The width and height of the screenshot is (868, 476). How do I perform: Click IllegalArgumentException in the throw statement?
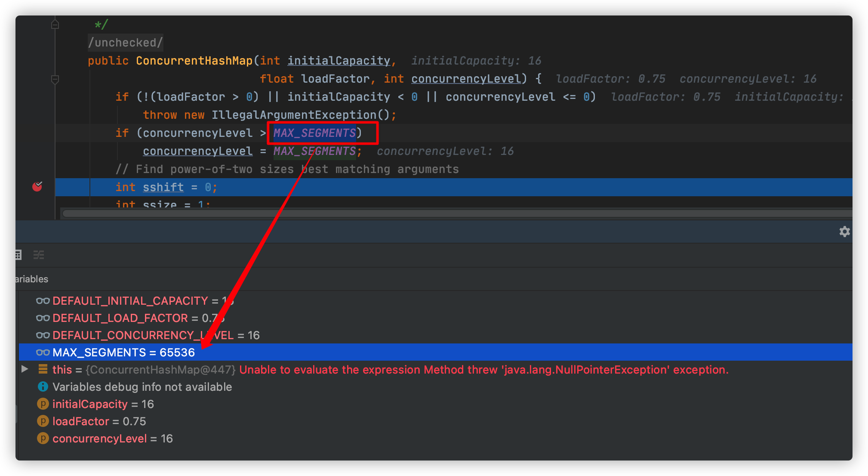(294, 115)
